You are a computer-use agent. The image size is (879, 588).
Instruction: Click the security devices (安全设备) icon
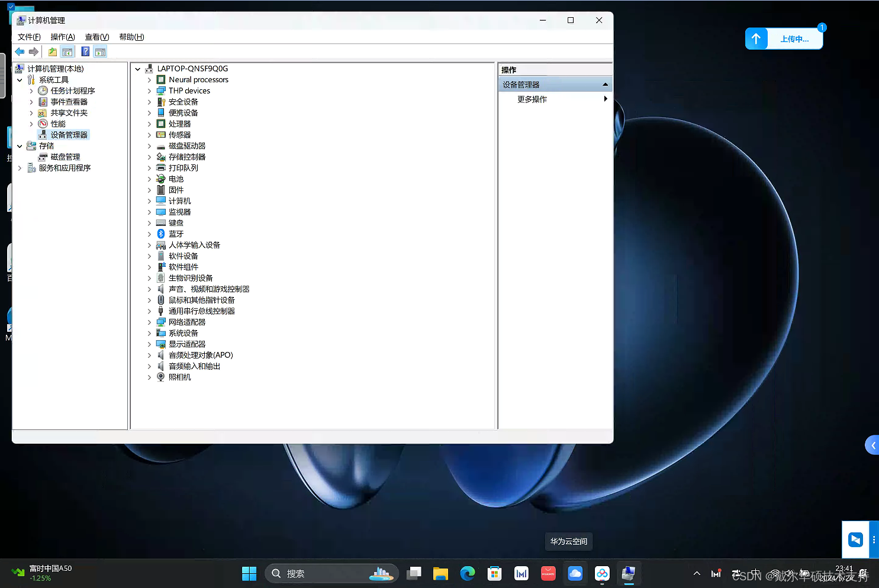[161, 102]
